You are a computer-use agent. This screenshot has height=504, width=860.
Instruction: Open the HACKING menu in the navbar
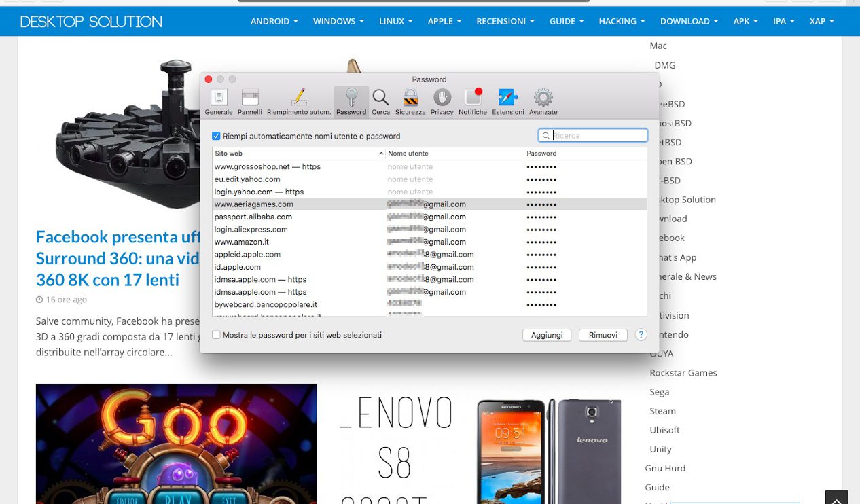pos(622,21)
